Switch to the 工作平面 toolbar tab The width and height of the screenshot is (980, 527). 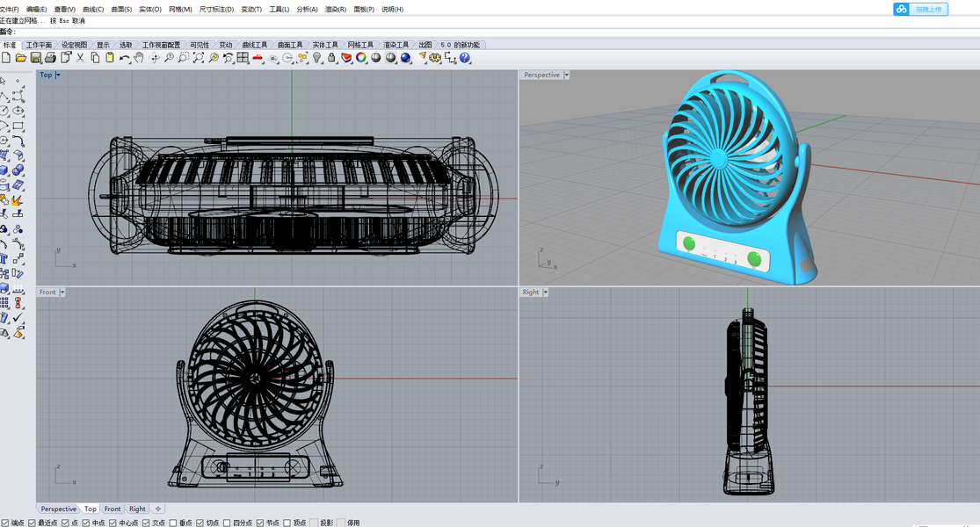(x=39, y=45)
